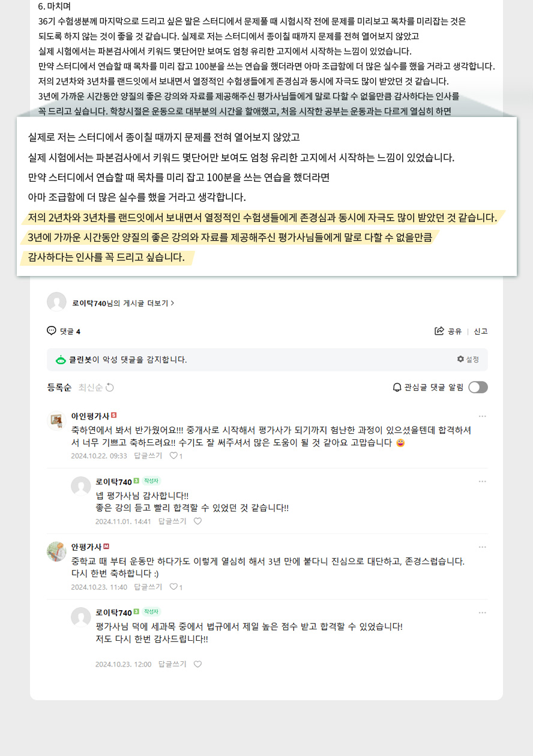533x756 pixels.
Task: Open more options for 아인평가사's comment
Action: (x=483, y=416)
